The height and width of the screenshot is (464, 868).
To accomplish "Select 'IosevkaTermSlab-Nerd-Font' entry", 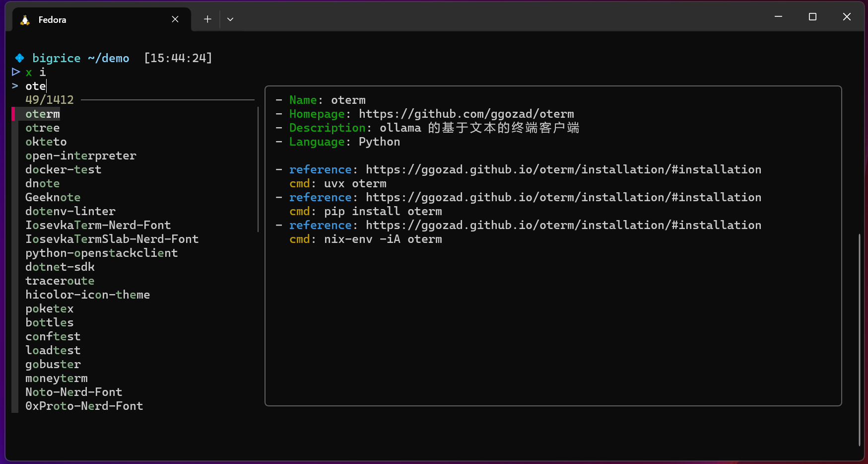I will point(112,239).
